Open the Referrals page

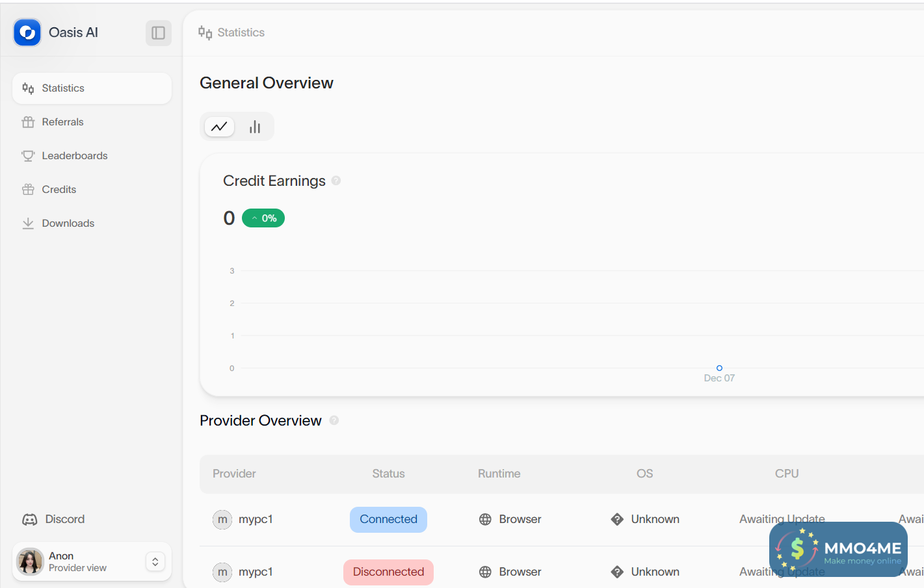pos(62,122)
